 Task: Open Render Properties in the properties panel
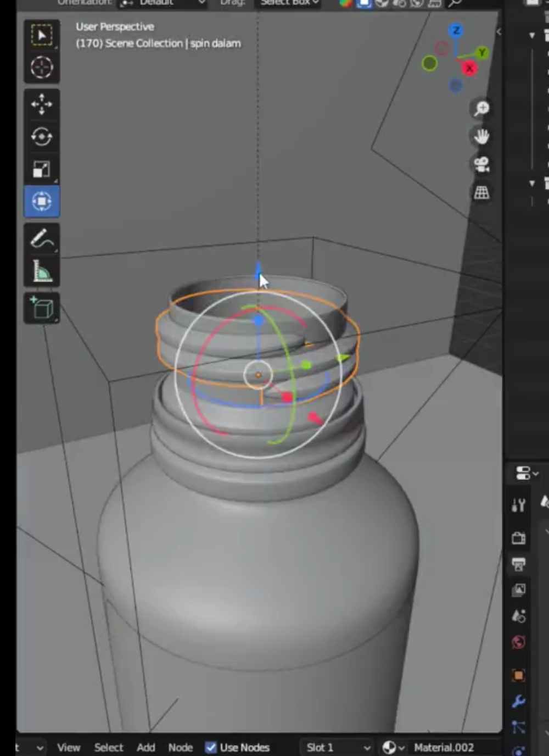[x=518, y=539]
